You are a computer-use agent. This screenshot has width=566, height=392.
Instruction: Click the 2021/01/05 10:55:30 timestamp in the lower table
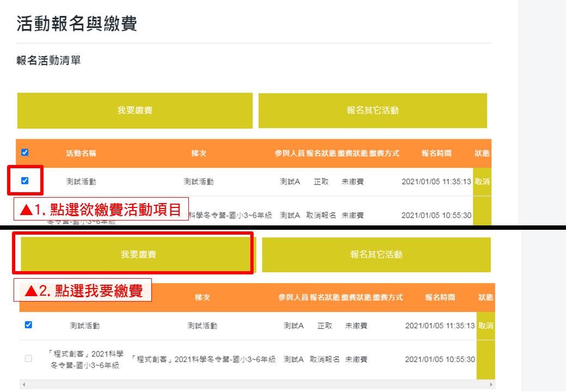pyautogui.click(x=440, y=359)
